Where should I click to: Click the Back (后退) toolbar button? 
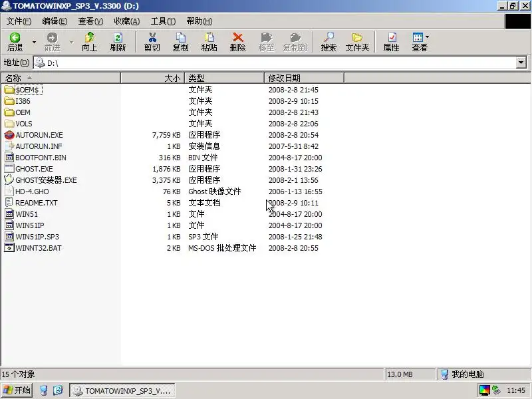[15, 42]
